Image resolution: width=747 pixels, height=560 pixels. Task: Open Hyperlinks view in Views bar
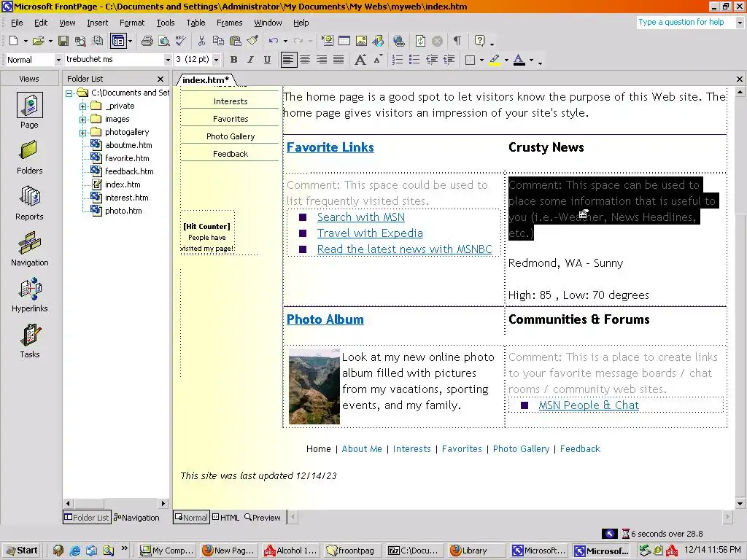(x=29, y=295)
